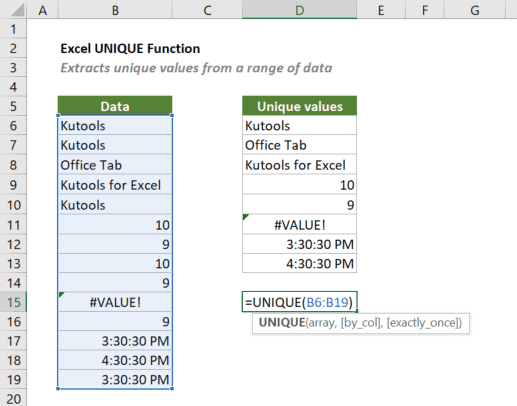Image resolution: width=517 pixels, height=406 pixels.
Task: Select column B header
Action: pos(115,10)
